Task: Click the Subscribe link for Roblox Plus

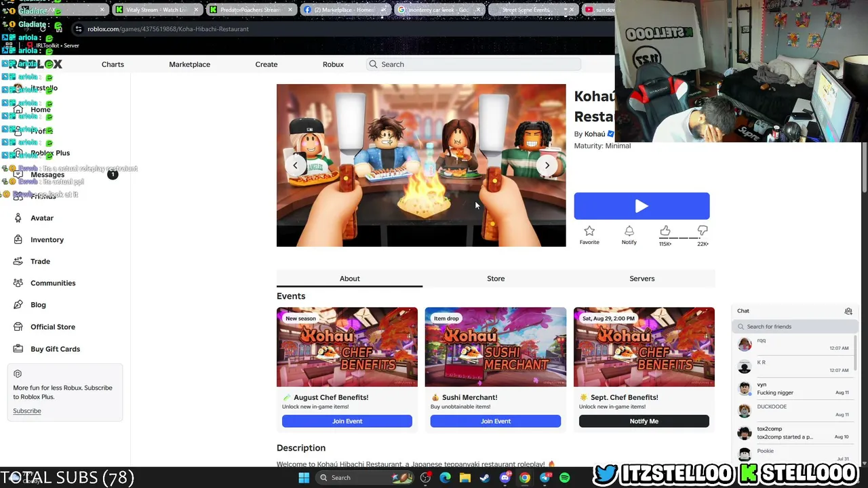Action: coord(27,411)
